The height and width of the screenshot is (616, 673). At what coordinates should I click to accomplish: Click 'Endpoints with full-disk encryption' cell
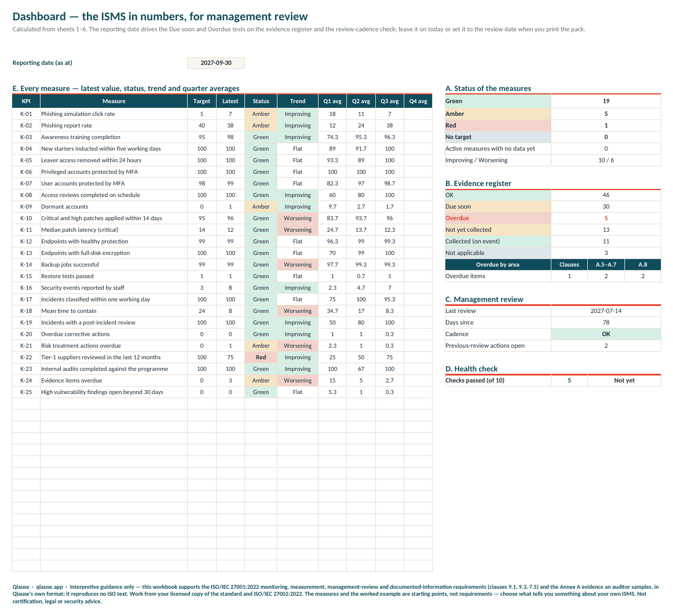point(114,253)
